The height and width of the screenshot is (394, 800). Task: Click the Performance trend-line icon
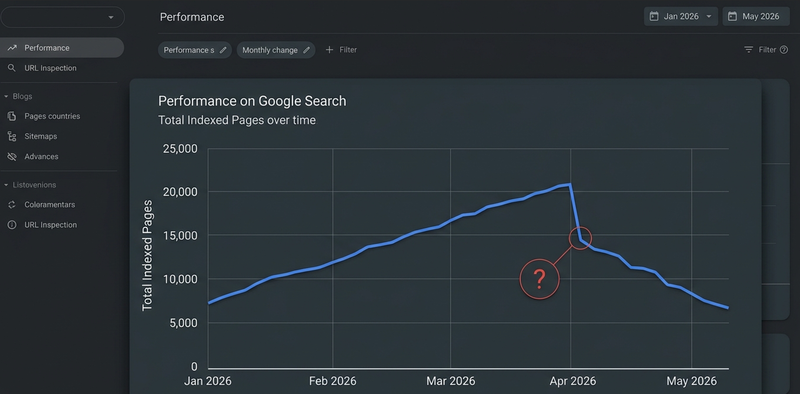(12, 47)
